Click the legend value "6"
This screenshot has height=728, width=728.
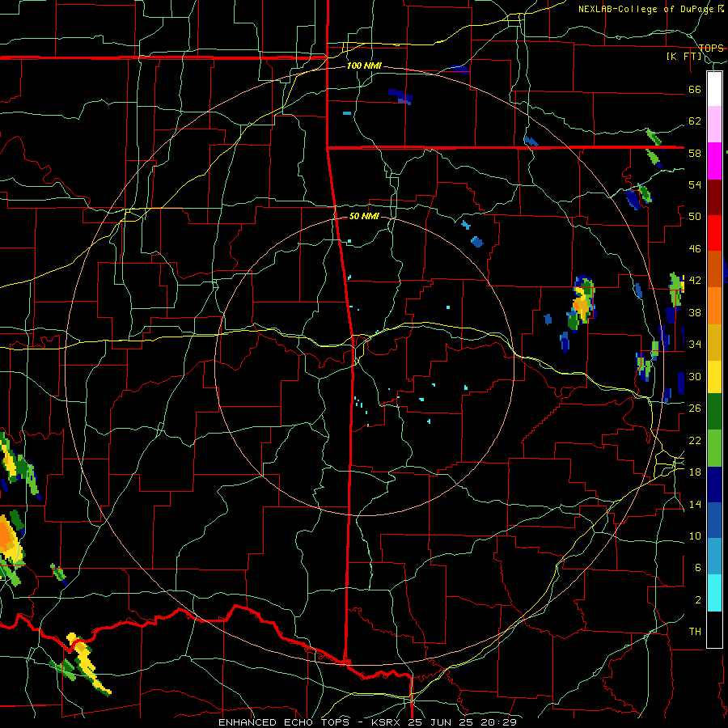[698, 567]
